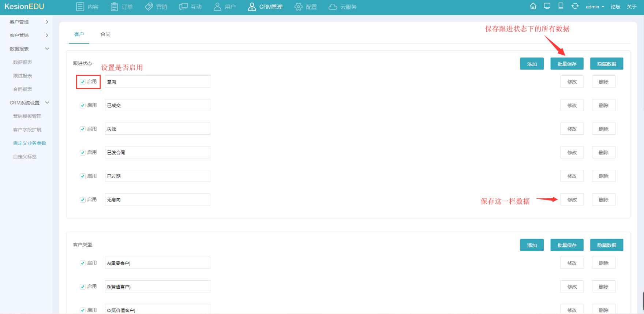Open the desktop monitor preview icon
Screen dimensions: 644x314
tap(547, 6)
